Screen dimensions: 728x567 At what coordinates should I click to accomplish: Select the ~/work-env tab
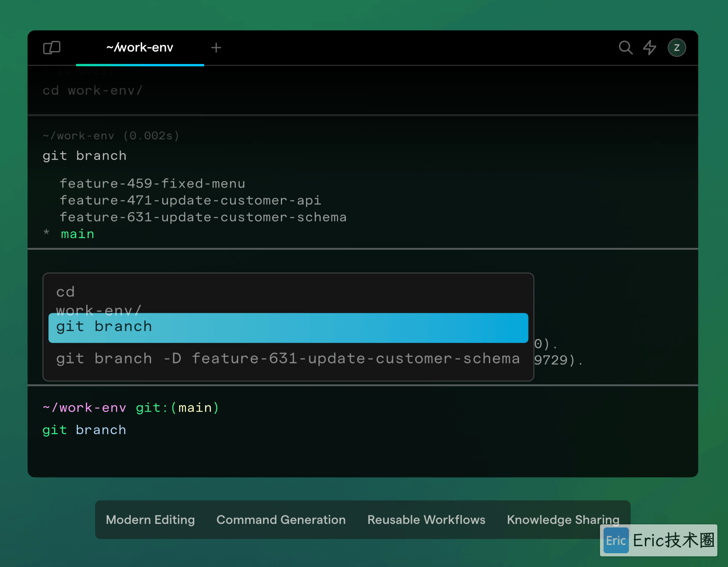pos(140,48)
